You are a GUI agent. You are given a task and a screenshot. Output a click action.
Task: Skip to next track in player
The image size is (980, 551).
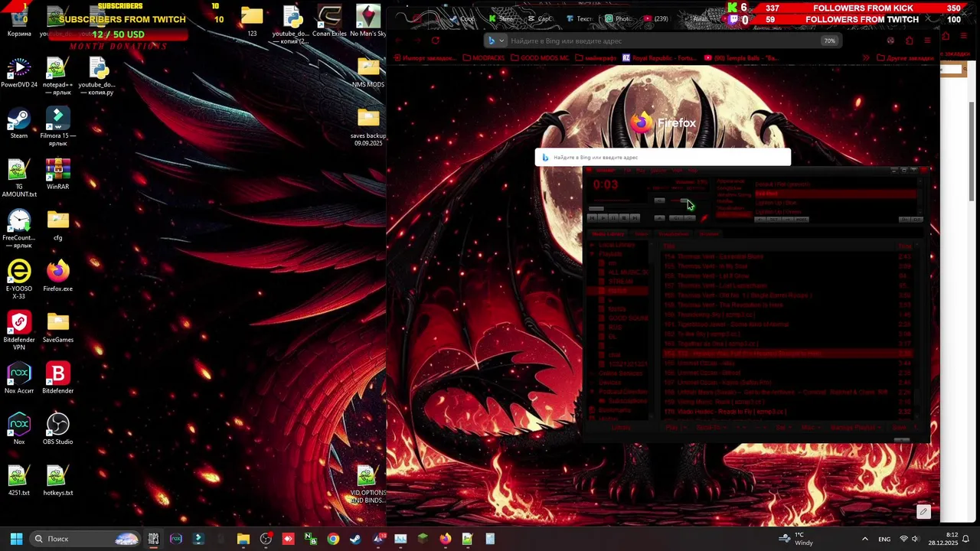(635, 218)
